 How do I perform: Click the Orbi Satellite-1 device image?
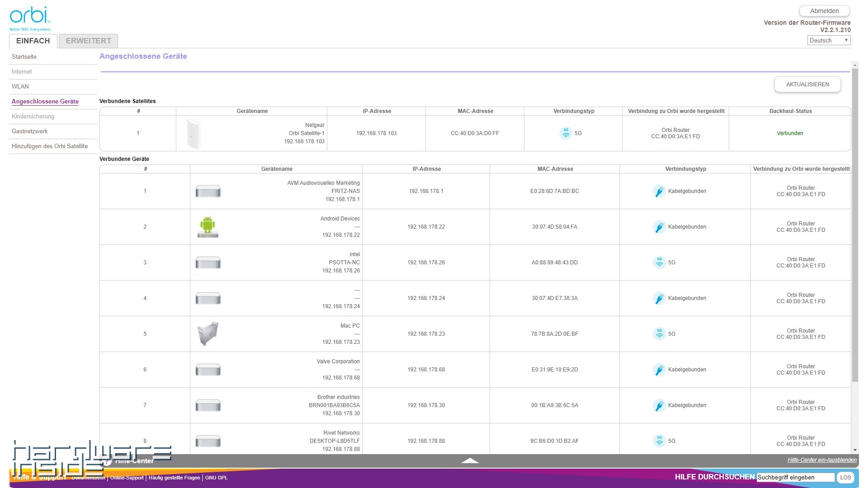[193, 134]
